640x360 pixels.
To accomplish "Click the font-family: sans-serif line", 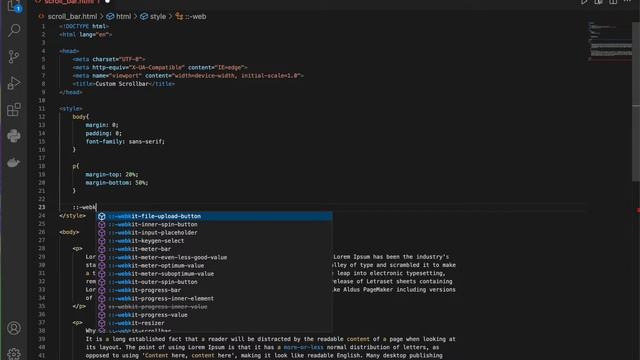I will 125,141.
